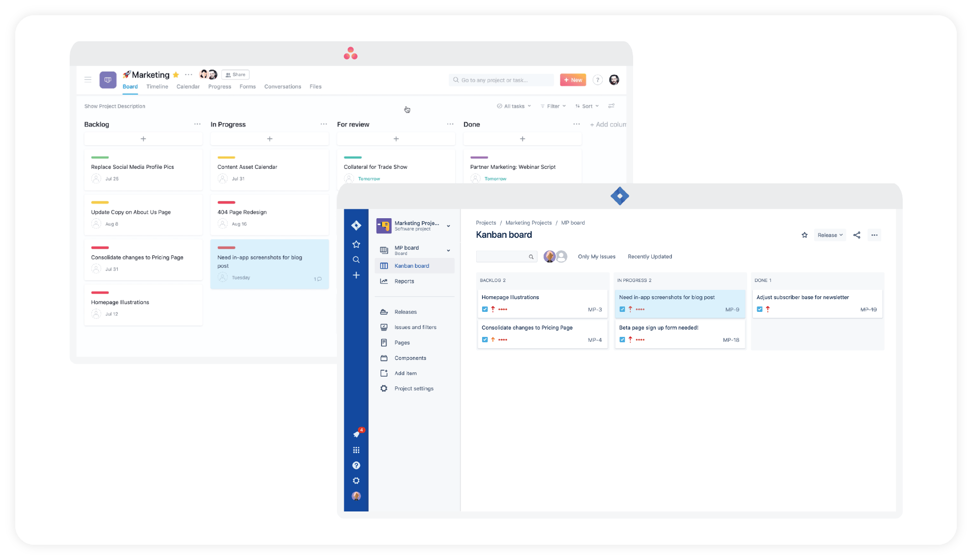Open the settings gear in Jira sidebar
The image size is (972, 560).
356,481
